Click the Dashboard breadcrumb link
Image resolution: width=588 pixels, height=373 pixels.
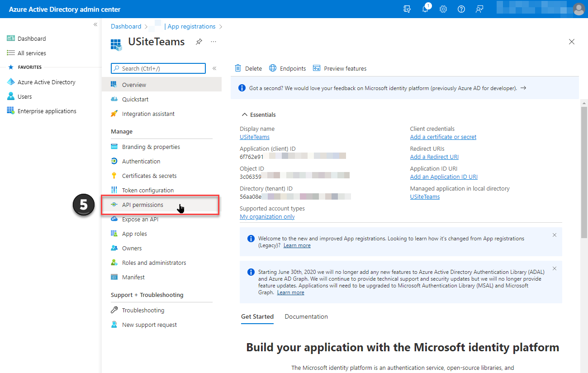click(x=126, y=26)
